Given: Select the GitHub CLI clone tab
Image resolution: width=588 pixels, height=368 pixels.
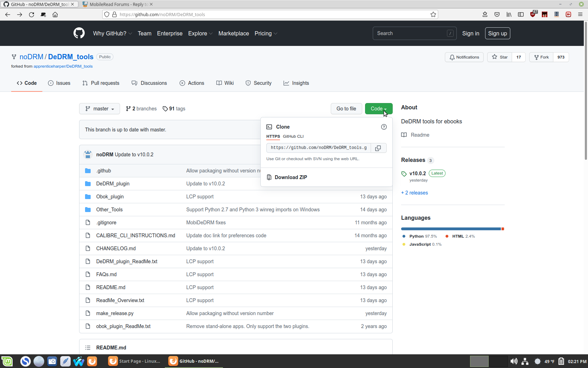Looking at the screenshot, I should 293,136.
